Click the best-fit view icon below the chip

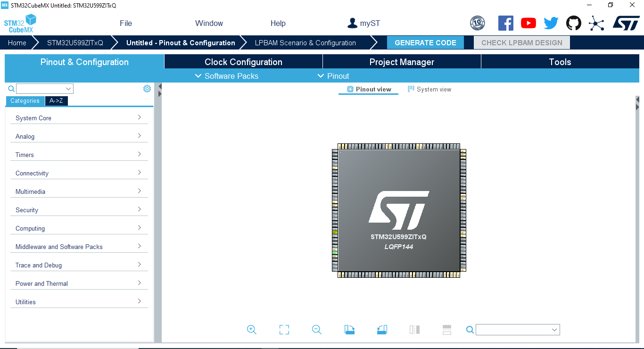(284, 330)
